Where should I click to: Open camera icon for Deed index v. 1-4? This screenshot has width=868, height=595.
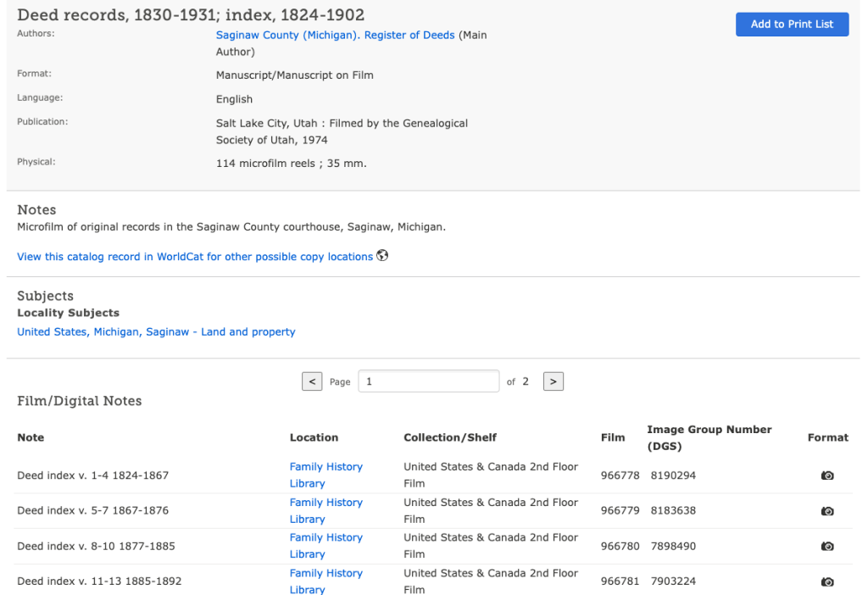[x=827, y=475]
